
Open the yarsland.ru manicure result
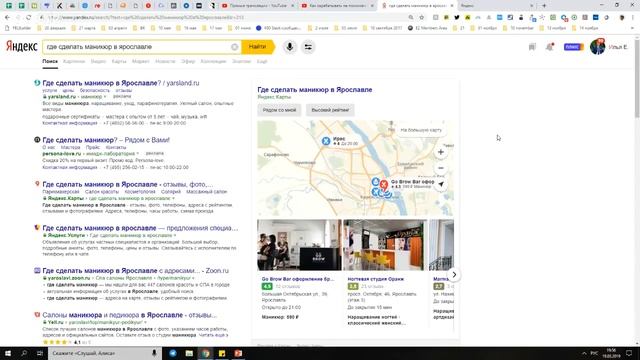click(x=121, y=83)
